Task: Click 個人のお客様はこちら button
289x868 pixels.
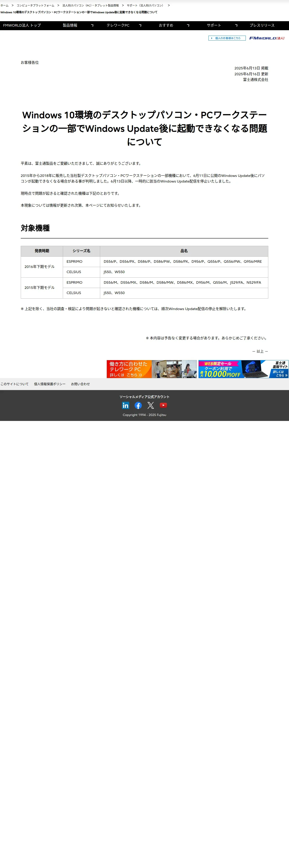Action: (x=227, y=38)
